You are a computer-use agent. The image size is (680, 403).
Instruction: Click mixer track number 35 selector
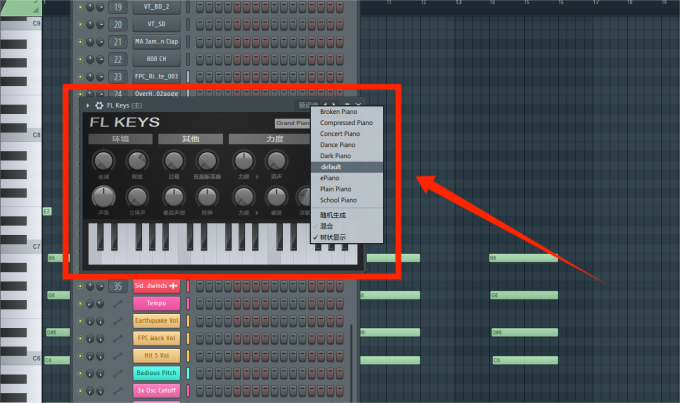[x=118, y=286]
